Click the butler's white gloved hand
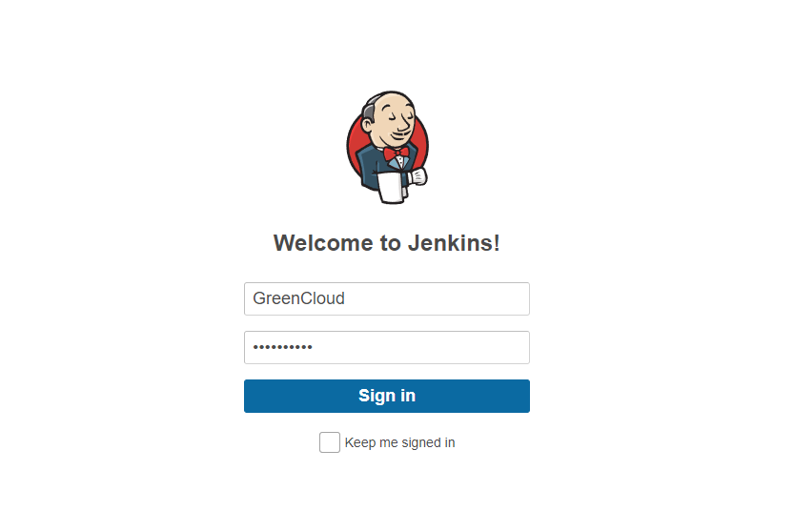 [x=418, y=177]
